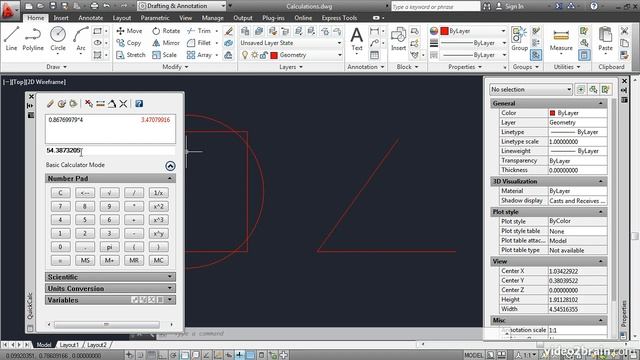Image resolution: width=640 pixels, height=360 pixels.
Task: Toggle layer on/off lightbulb icon
Action: click(244, 55)
